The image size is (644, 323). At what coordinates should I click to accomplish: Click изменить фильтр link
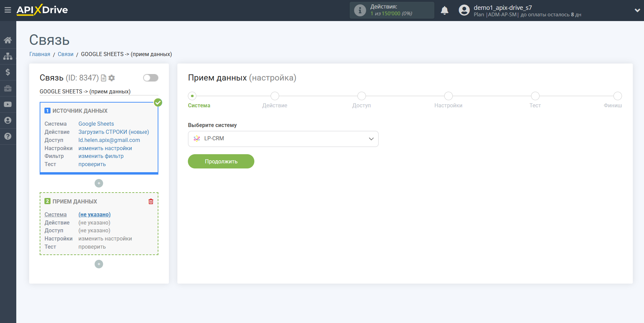pos(101,156)
